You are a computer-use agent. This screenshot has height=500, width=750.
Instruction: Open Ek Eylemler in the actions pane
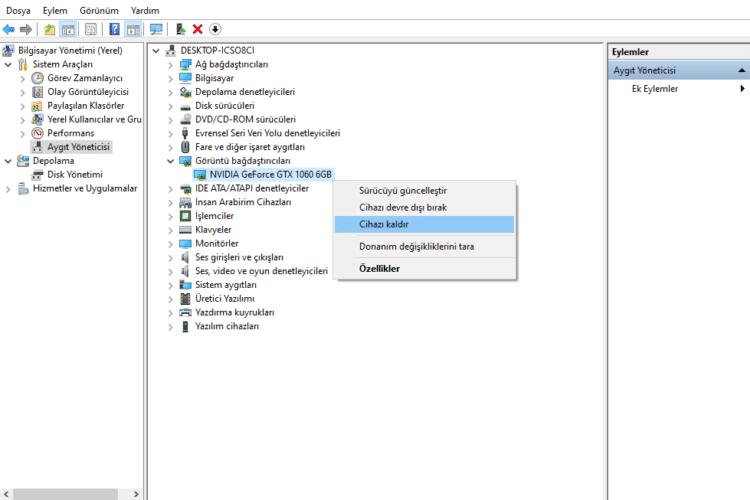click(x=655, y=88)
